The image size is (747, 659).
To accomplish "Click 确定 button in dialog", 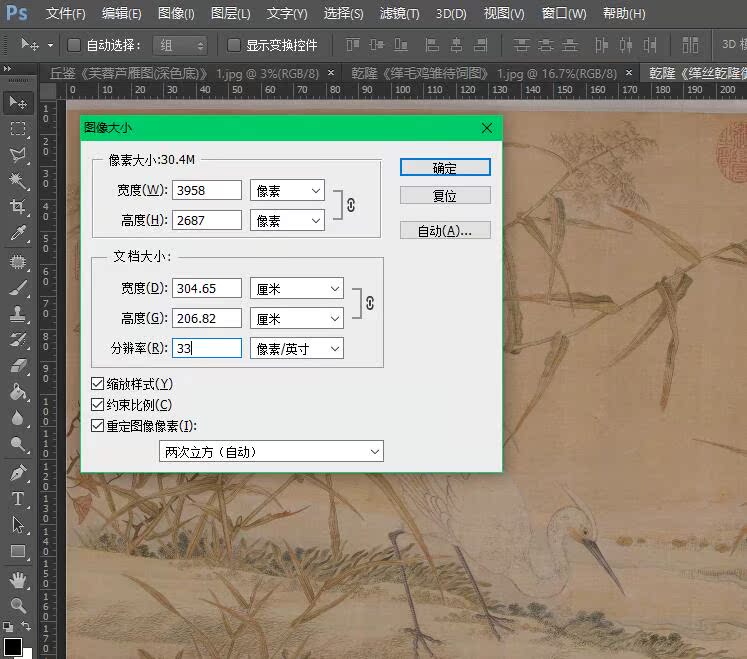I will [445, 167].
